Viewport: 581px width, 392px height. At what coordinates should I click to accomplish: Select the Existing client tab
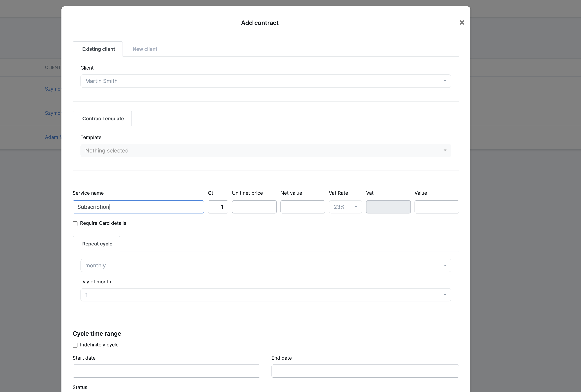click(99, 49)
